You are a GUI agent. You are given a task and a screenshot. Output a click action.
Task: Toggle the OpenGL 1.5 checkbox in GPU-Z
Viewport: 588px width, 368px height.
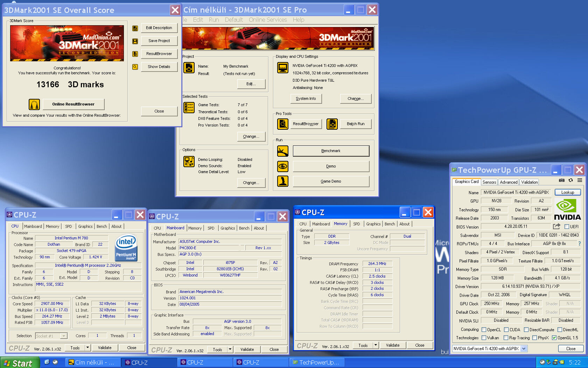[x=554, y=338]
